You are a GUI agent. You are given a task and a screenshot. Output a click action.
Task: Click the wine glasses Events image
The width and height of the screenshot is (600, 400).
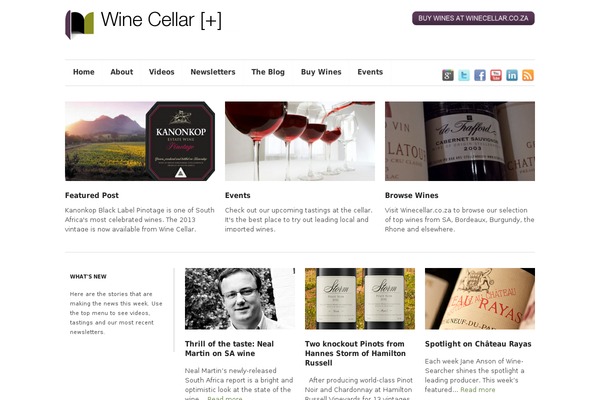[300, 141]
